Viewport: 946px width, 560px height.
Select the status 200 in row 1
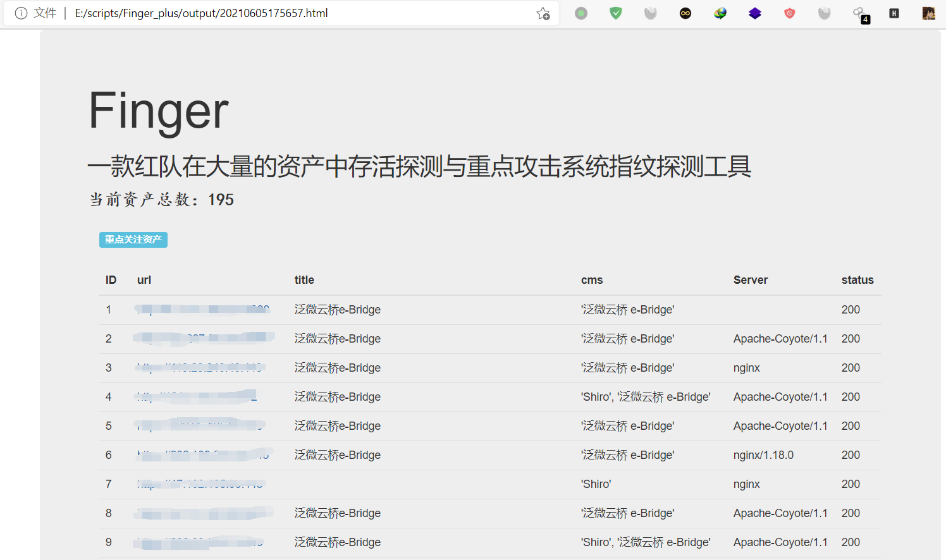(x=851, y=310)
